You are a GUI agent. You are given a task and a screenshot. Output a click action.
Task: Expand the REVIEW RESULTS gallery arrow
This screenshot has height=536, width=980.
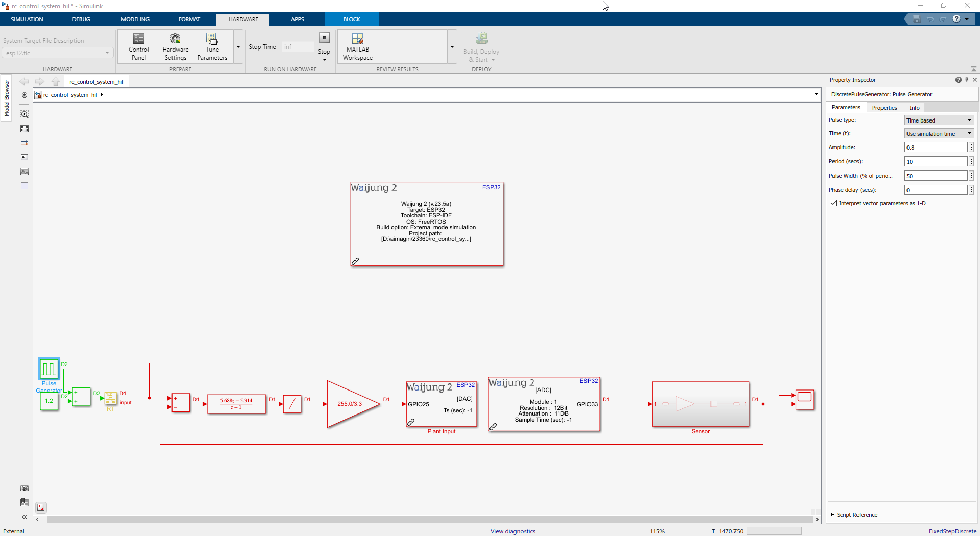click(452, 46)
